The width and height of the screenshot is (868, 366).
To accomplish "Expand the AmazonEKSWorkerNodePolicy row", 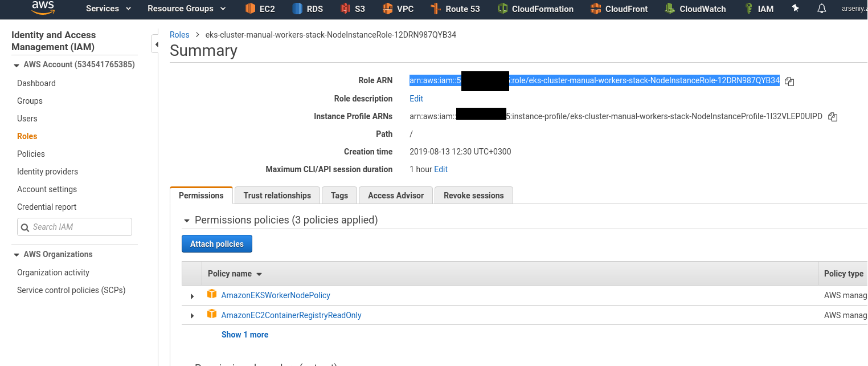I will tap(192, 296).
